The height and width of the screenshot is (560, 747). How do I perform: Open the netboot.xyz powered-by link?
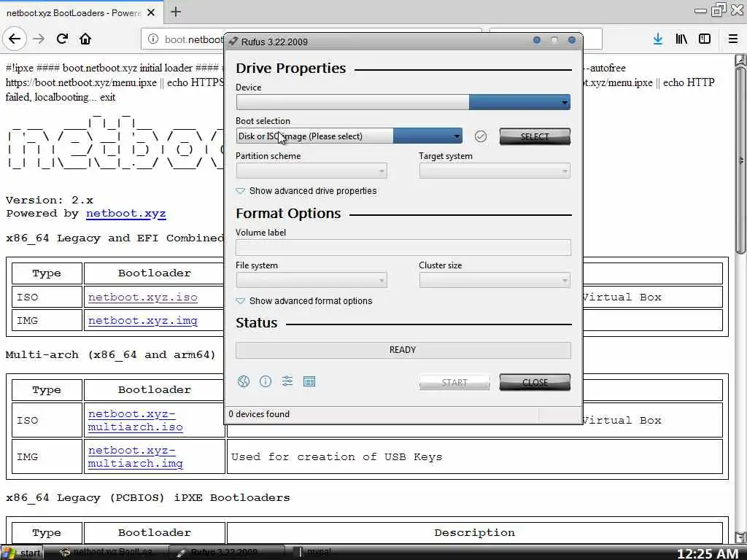tap(125, 214)
